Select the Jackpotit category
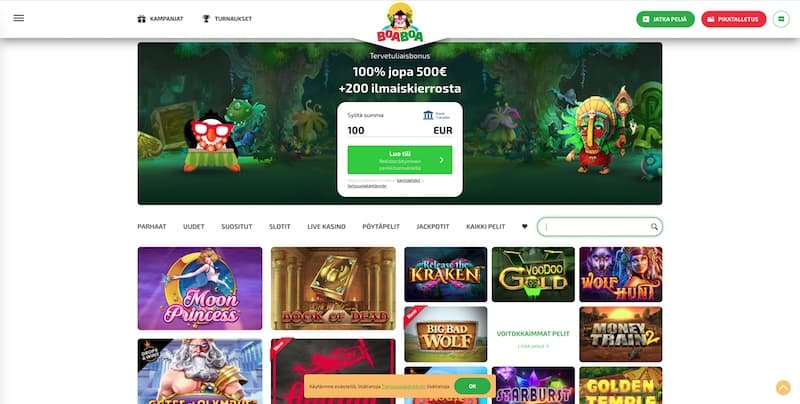The width and height of the screenshot is (800, 404). (x=433, y=226)
